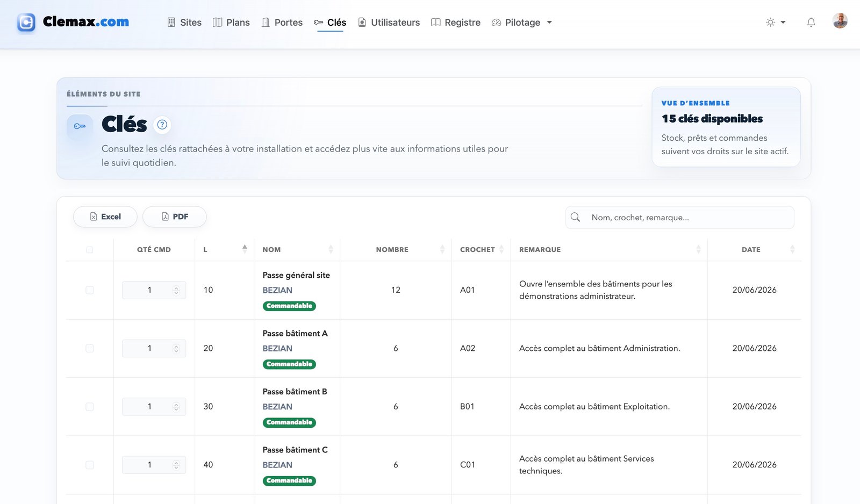The height and width of the screenshot is (504, 860).
Task: Click crochet value C01
Action: click(468, 465)
